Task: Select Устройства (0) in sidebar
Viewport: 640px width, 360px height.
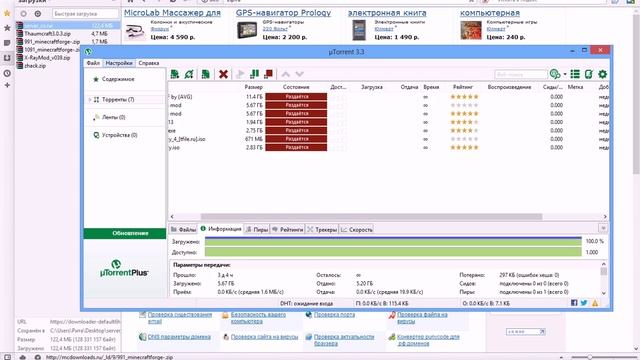Action: tap(119, 135)
